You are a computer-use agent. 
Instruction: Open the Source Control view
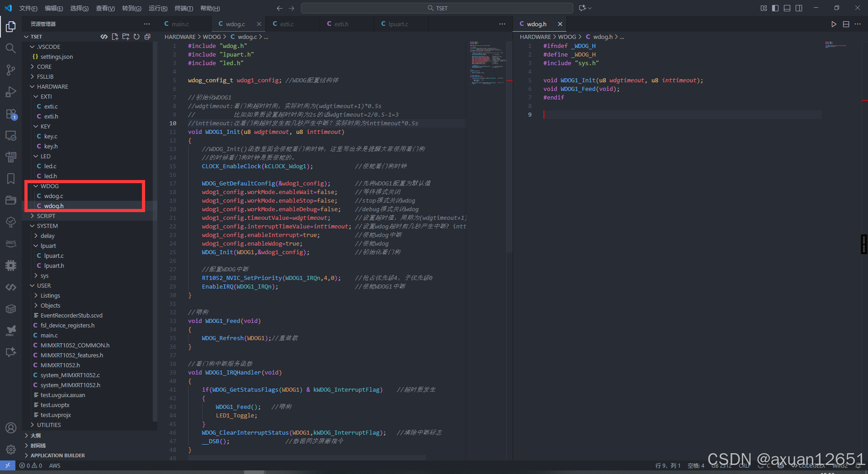[11, 70]
